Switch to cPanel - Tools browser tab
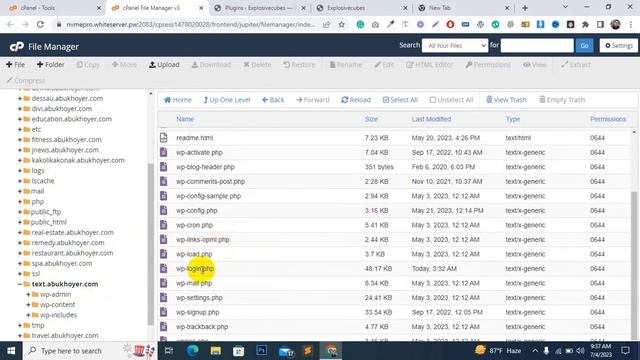The height and width of the screenshot is (360, 640). coord(53,8)
